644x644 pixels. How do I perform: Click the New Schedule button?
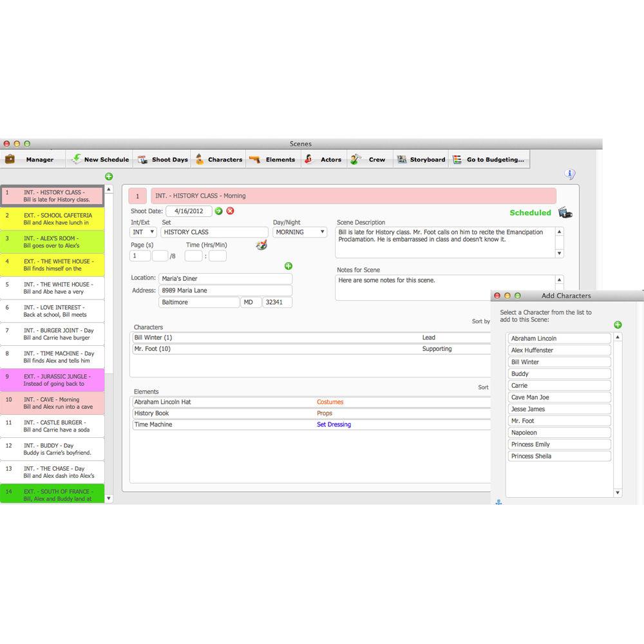tap(100, 160)
